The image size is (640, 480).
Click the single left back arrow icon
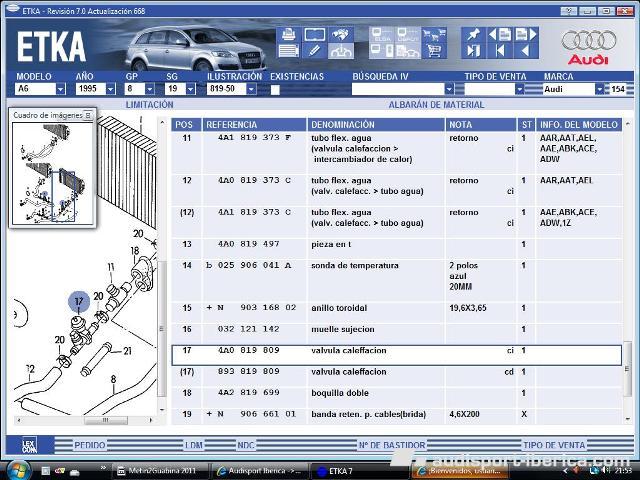526,51
